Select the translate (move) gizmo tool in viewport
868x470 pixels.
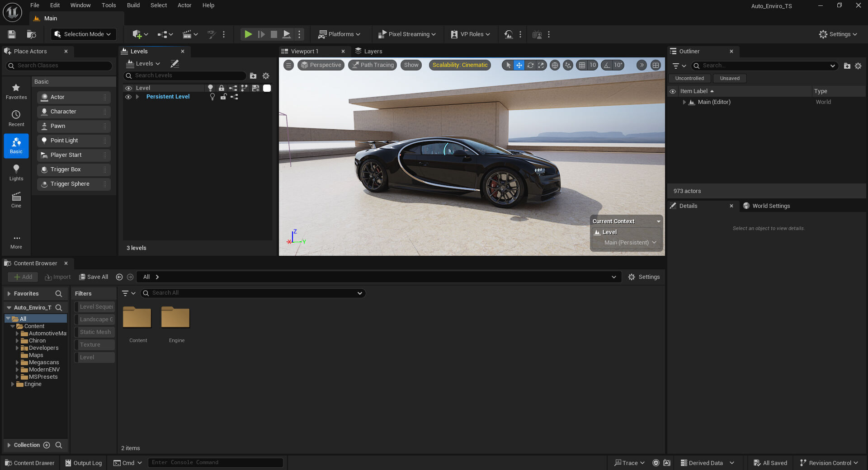519,65
